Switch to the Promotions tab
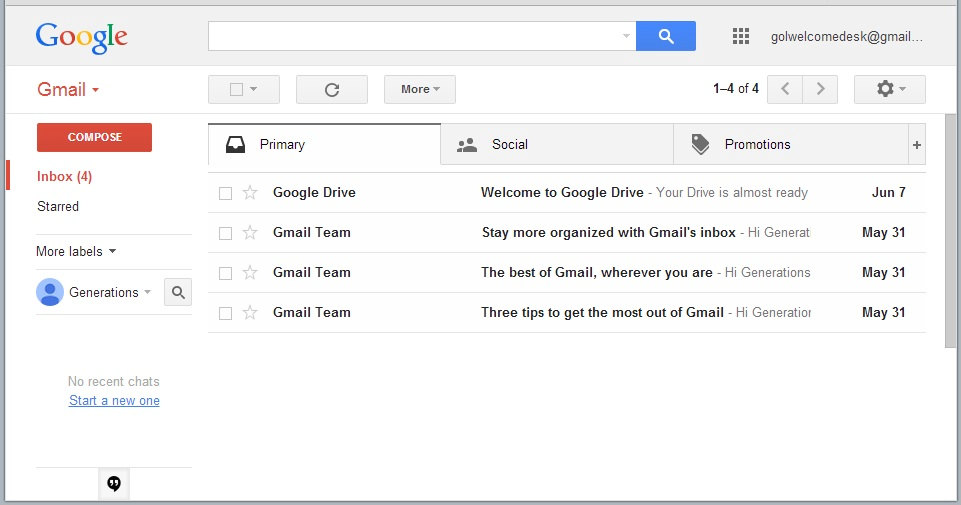961x505 pixels. click(x=791, y=145)
